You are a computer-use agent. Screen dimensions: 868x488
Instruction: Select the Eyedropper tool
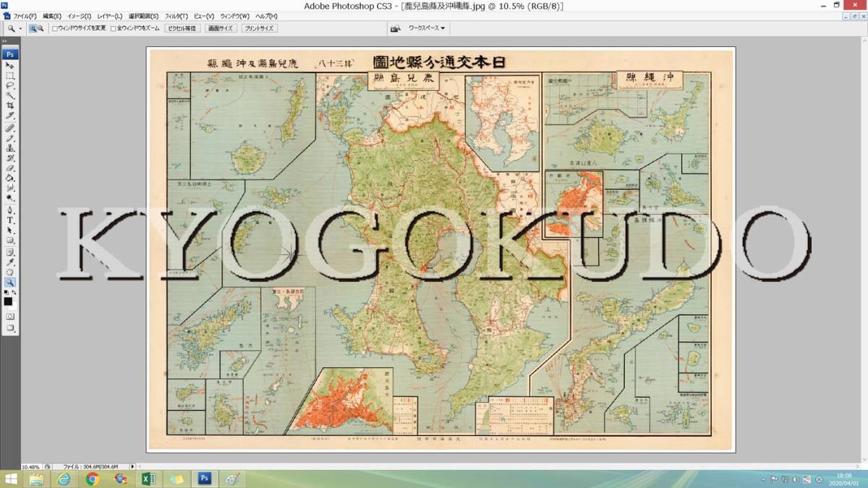(10, 262)
